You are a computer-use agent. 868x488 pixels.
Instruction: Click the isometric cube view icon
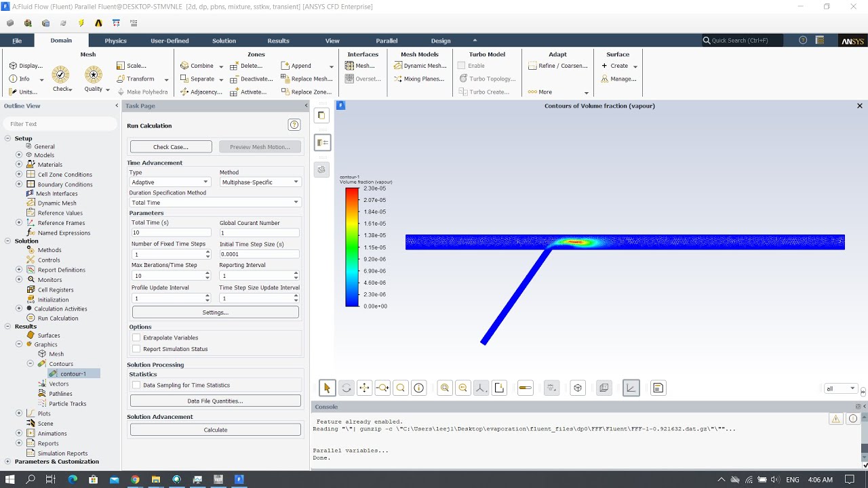(578, 388)
